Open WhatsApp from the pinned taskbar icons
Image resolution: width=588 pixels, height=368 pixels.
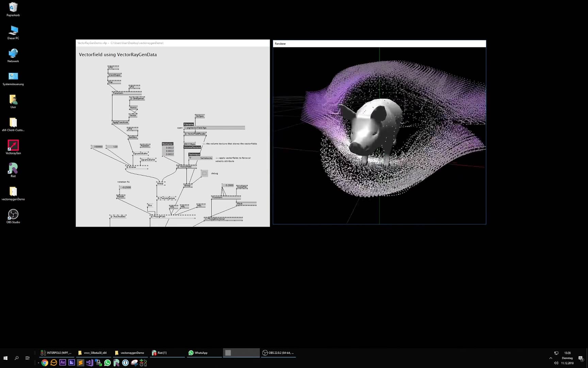(107, 363)
